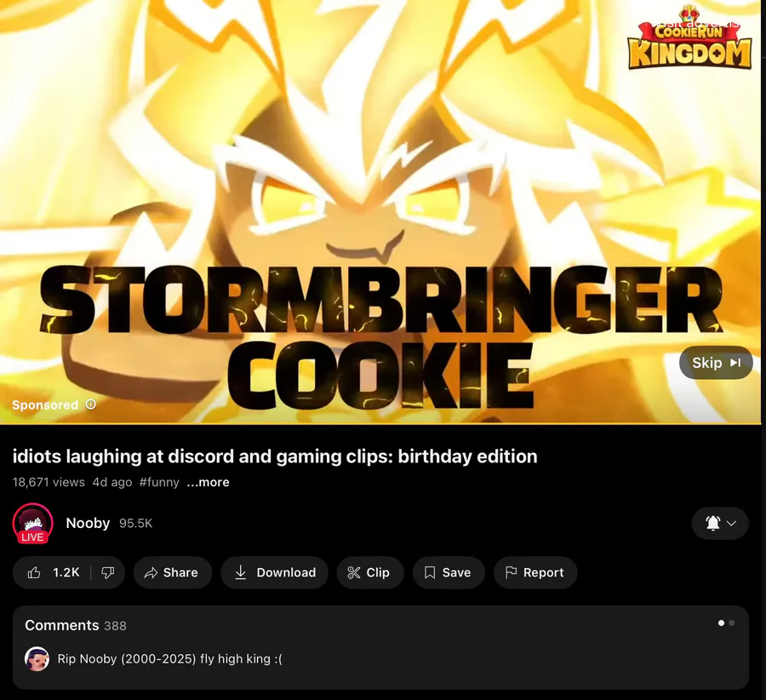
Task: Click the Clip scissors icon
Action: [354, 572]
